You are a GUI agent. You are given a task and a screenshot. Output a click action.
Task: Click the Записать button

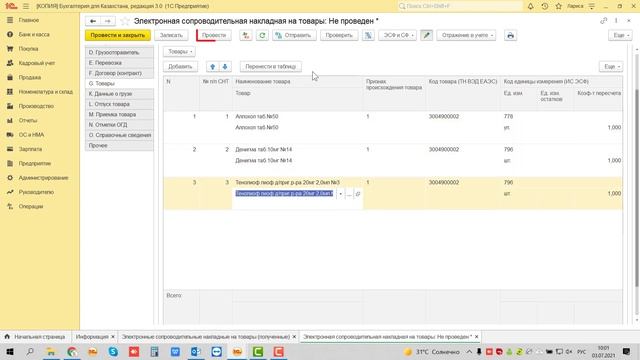click(x=171, y=36)
